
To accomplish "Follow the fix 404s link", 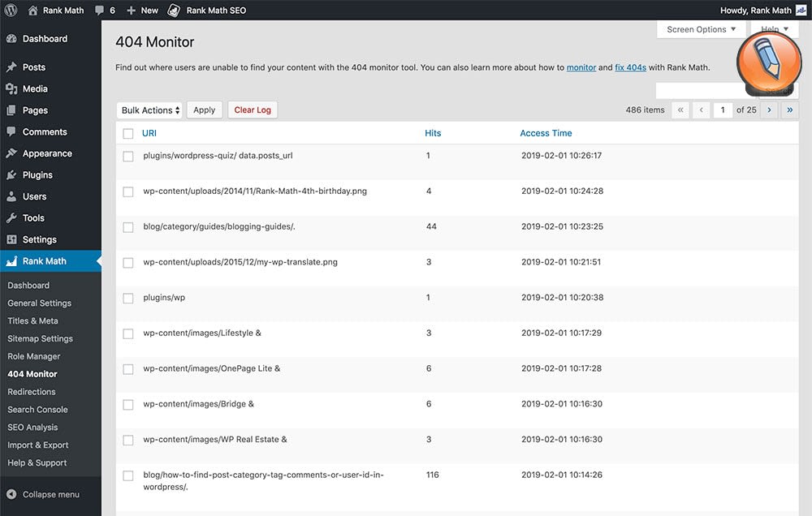I will pyautogui.click(x=630, y=67).
